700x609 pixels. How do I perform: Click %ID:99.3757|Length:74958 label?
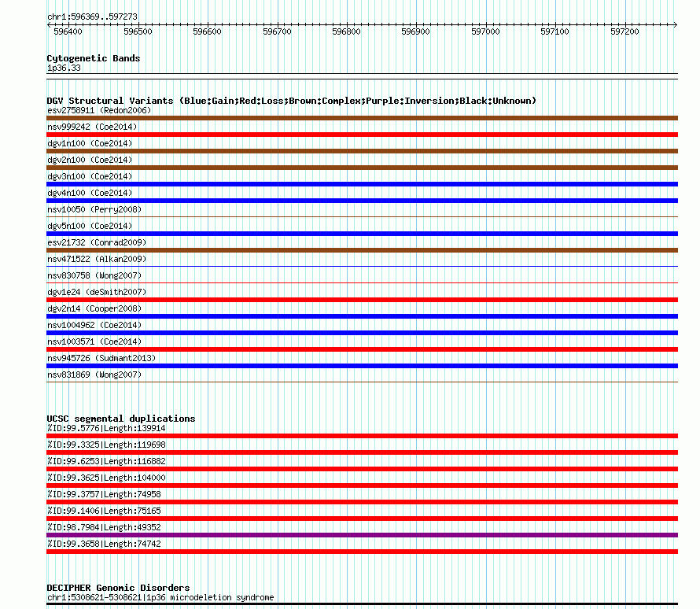(104, 494)
